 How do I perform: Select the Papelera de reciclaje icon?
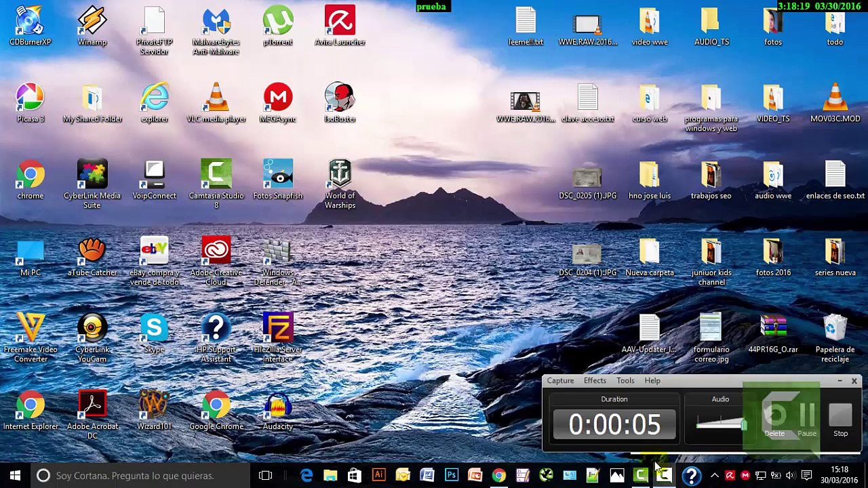[x=835, y=338]
